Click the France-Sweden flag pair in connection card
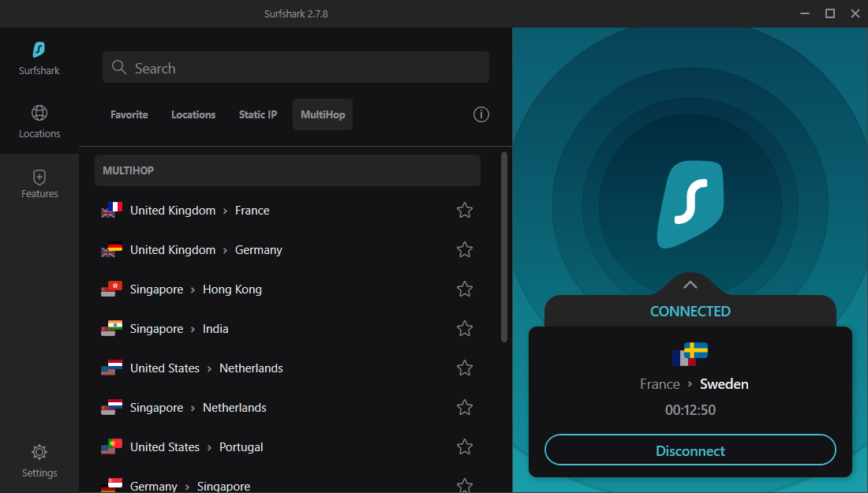Image resolution: width=868 pixels, height=493 pixels. [690, 354]
